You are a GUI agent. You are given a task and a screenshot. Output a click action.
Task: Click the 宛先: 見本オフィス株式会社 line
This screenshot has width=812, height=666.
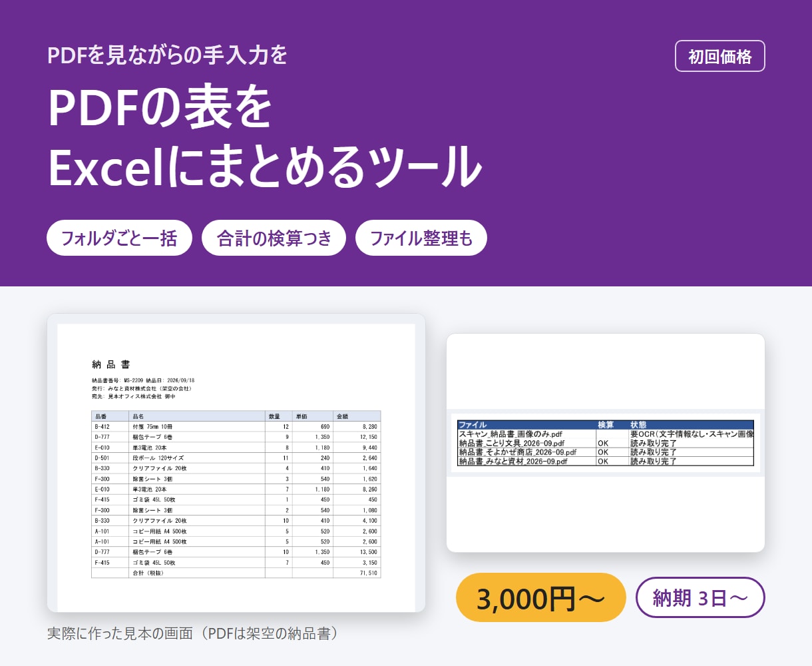pyautogui.click(x=134, y=396)
